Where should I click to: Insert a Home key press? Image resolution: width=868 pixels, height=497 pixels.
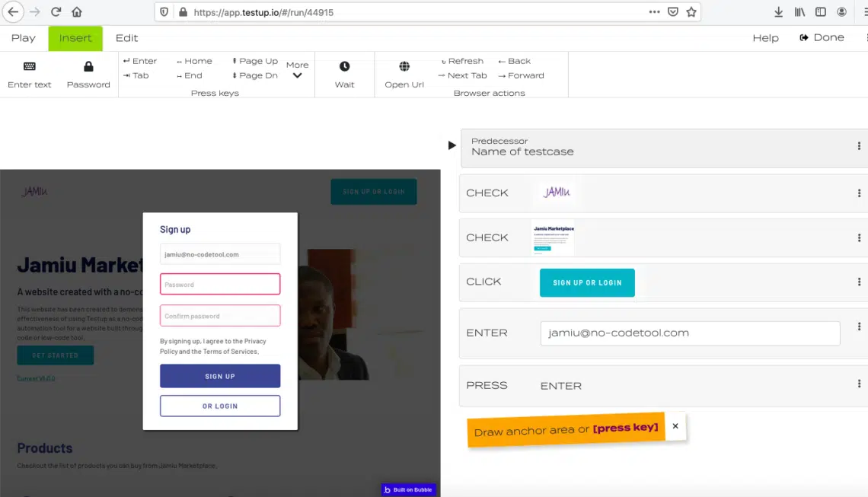[194, 61]
